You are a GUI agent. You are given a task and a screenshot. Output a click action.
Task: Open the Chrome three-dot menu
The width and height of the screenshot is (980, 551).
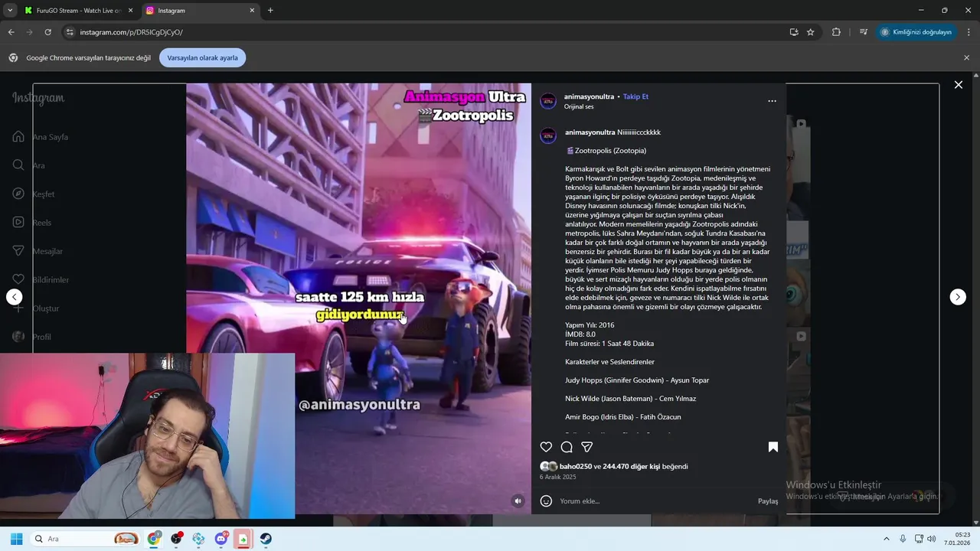(969, 32)
